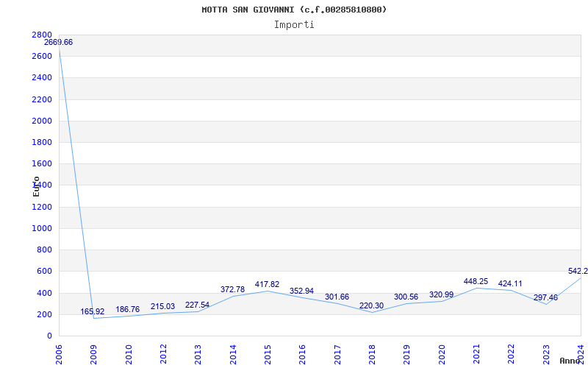The width and height of the screenshot is (588, 368).
Task: Click the 300.56 data label
Action: [406, 297]
